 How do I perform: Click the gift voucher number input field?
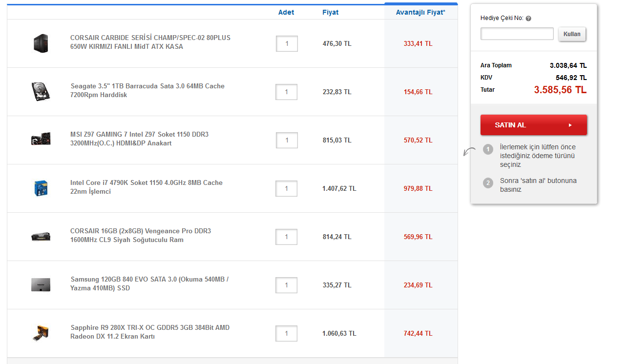517,34
